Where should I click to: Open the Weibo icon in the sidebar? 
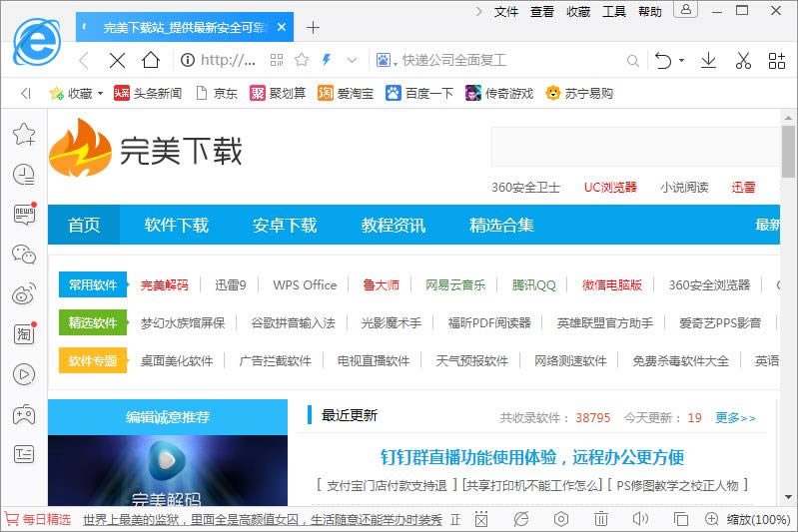pos(24,294)
